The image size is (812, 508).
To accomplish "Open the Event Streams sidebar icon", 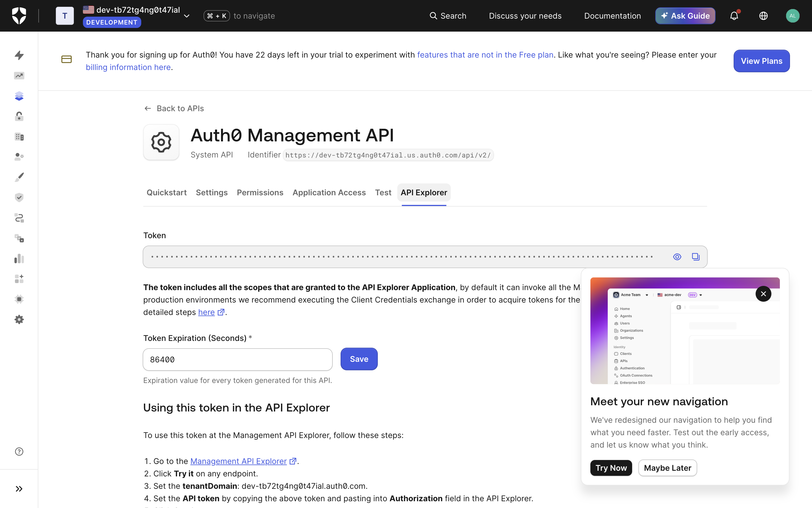I will [x=19, y=238].
